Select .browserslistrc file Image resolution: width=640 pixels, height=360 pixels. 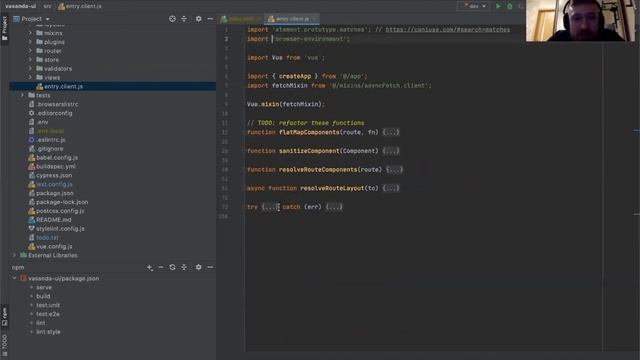coord(57,104)
